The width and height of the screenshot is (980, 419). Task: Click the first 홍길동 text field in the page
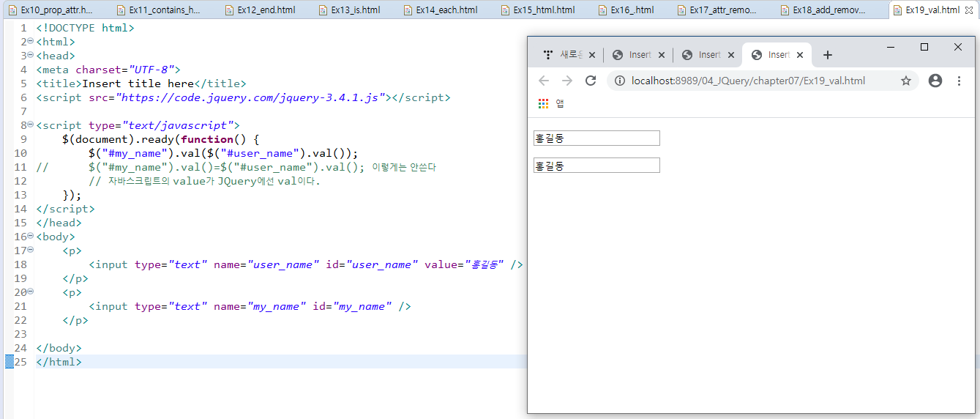tap(596, 138)
